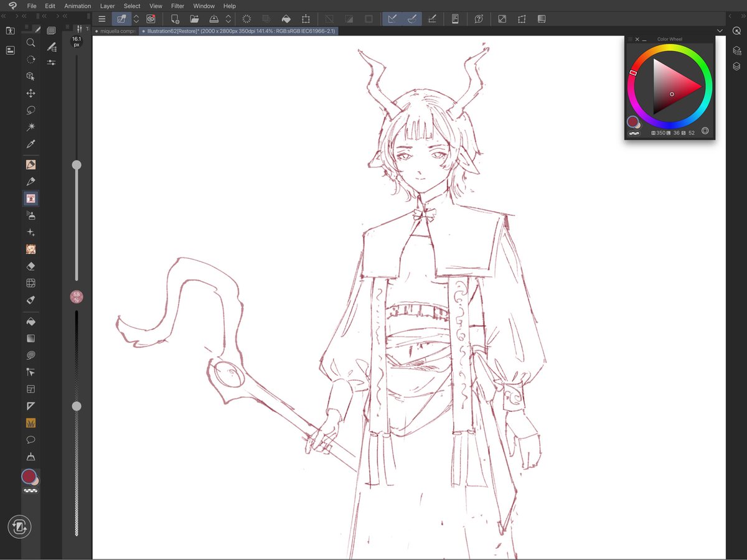Viewport: 747px width, 560px height.
Task: Switch to the miquella canvas tab
Action: [x=116, y=30]
